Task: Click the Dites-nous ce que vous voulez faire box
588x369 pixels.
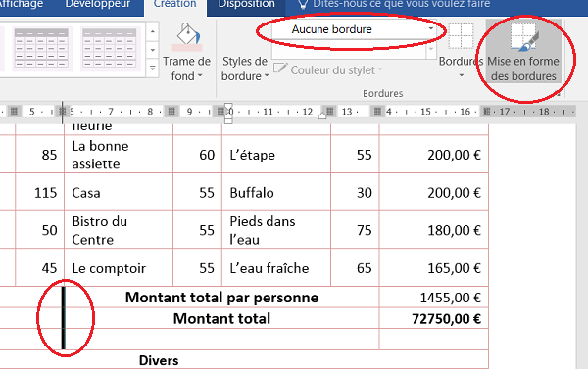Action: click(401, 5)
